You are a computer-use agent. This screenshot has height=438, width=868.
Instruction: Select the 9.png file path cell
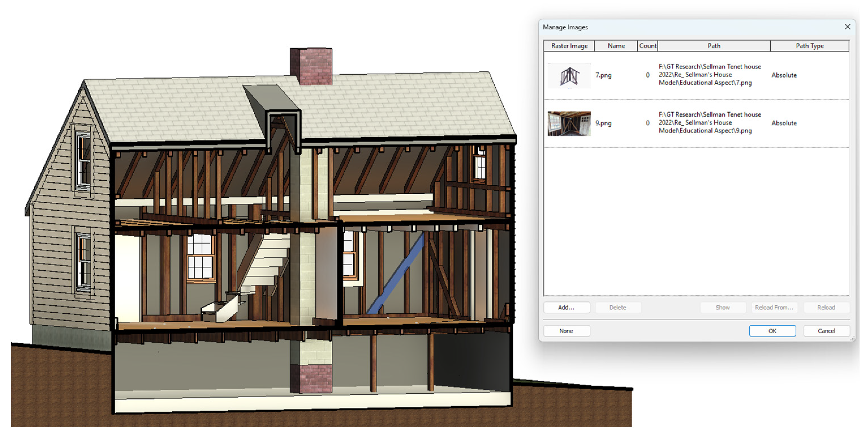[709, 123]
